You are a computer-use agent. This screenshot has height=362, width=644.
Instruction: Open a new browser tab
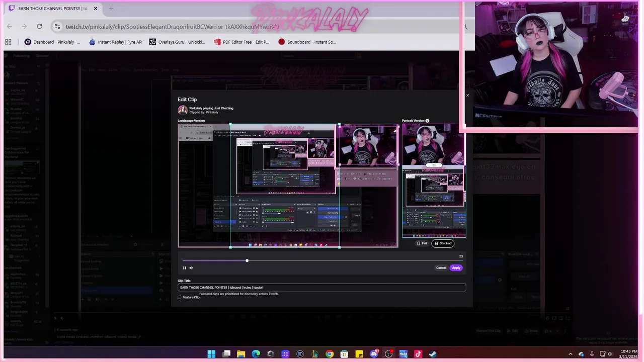click(x=111, y=8)
